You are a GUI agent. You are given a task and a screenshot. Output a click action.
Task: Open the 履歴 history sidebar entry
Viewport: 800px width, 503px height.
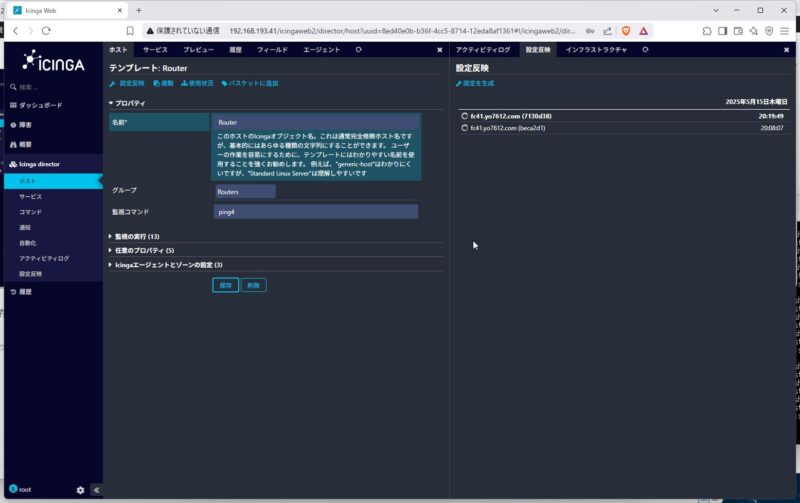tap(21, 292)
